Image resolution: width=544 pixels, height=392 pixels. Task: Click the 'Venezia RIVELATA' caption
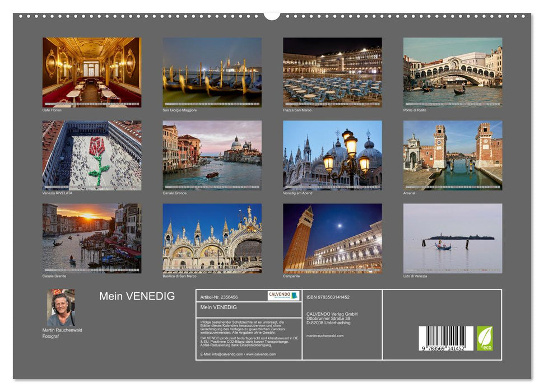[57, 193]
